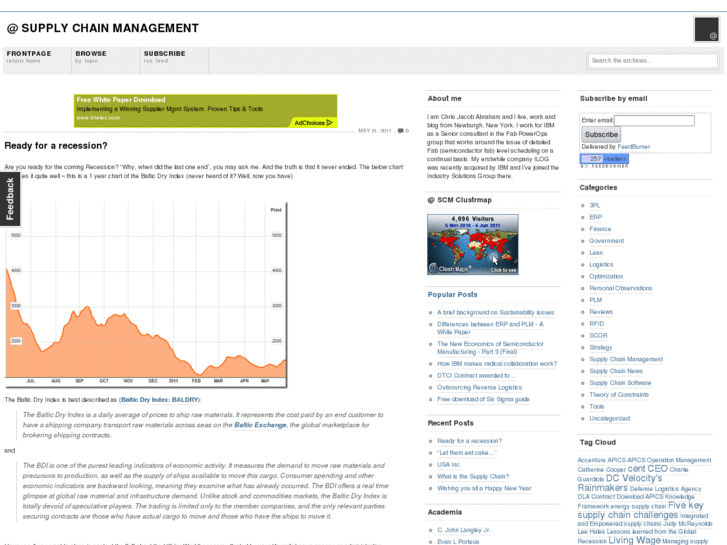The width and height of the screenshot is (727, 545).
Task: Click the comment bubble icon beside post date
Action: tap(402, 131)
